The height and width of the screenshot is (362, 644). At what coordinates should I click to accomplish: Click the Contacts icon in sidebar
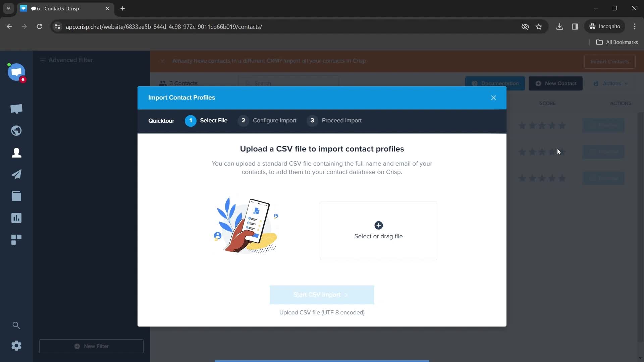tap(16, 153)
